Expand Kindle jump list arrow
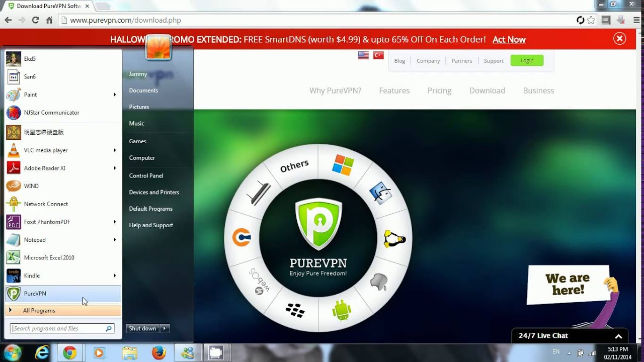 click(115, 276)
